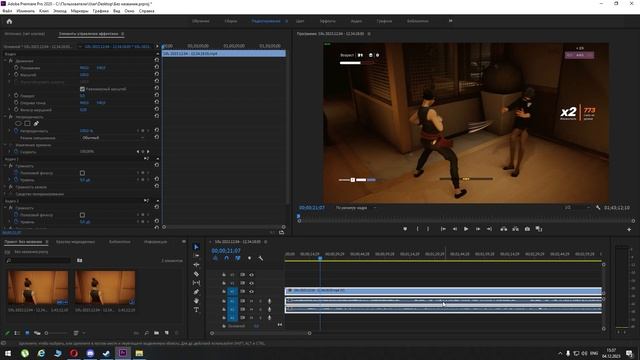The height and width of the screenshot is (360, 640).
Task: Open the Маркеры menu
Action: coord(80,11)
